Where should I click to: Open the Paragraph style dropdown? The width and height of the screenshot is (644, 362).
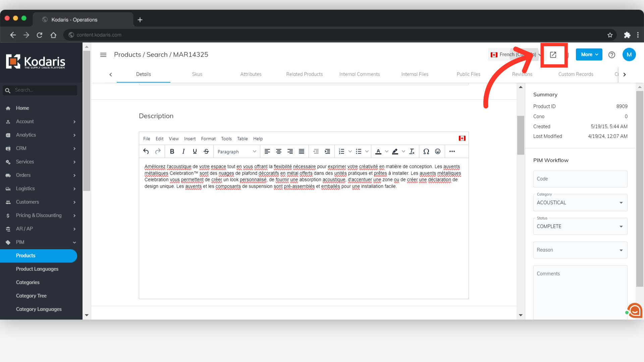coord(236,152)
